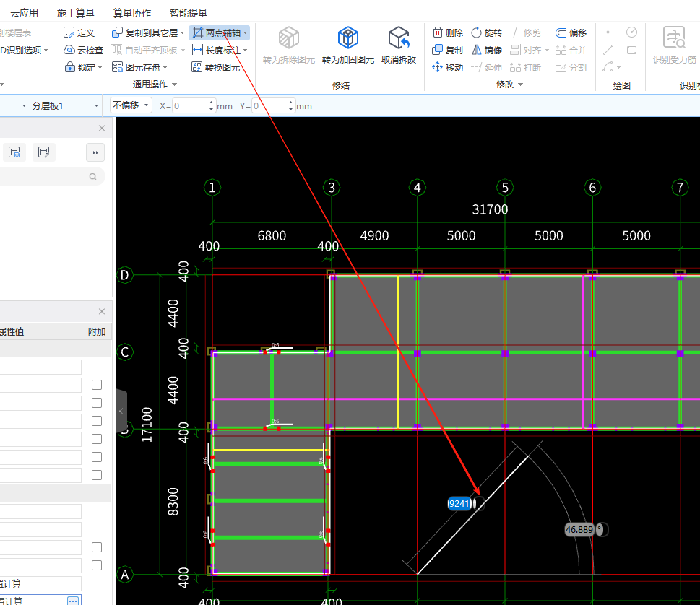Select the draw line tool
This screenshot has width=700, height=605.
608,50
